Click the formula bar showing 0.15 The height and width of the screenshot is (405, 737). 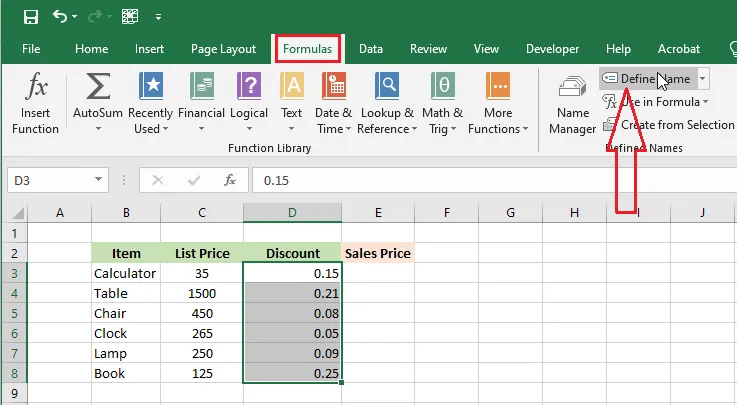(x=494, y=180)
